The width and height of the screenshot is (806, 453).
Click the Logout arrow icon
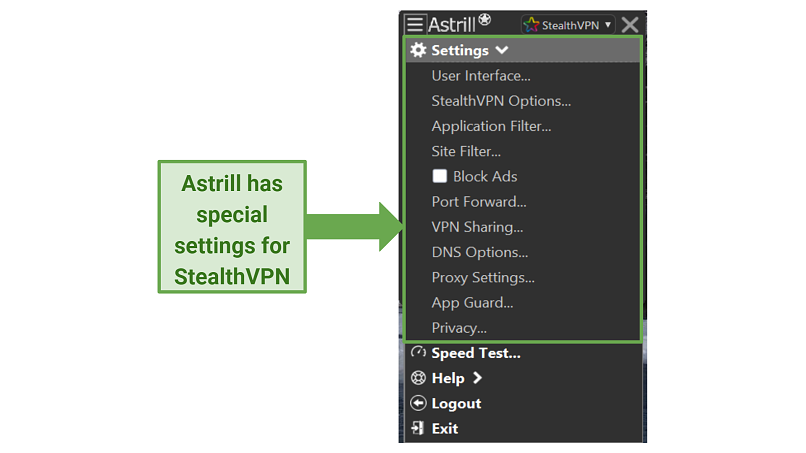[418, 403]
